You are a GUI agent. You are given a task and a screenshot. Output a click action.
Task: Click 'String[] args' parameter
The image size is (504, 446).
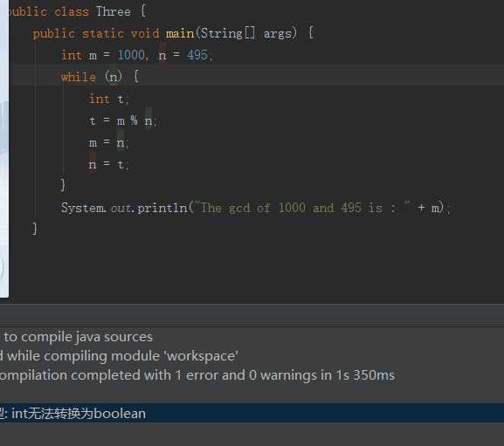pyautogui.click(x=246, y=33)
